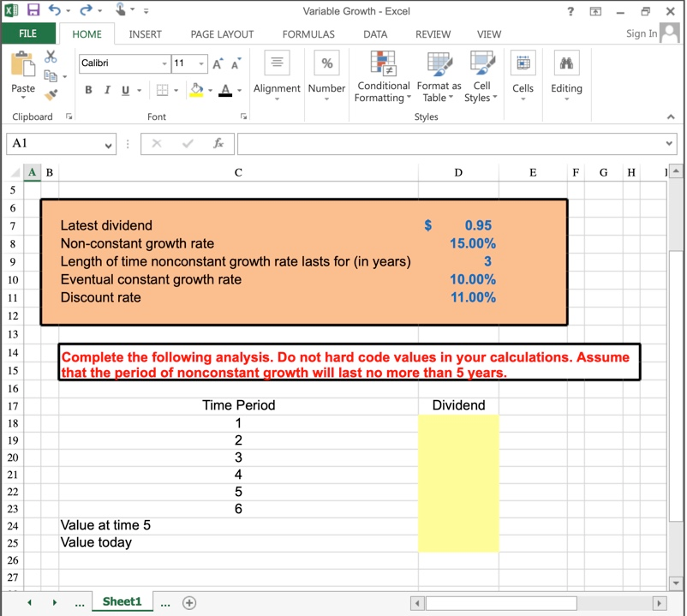Screen dimensions: 687x616
Task: Open Conditional Formatting
Action: click(383, 77)
